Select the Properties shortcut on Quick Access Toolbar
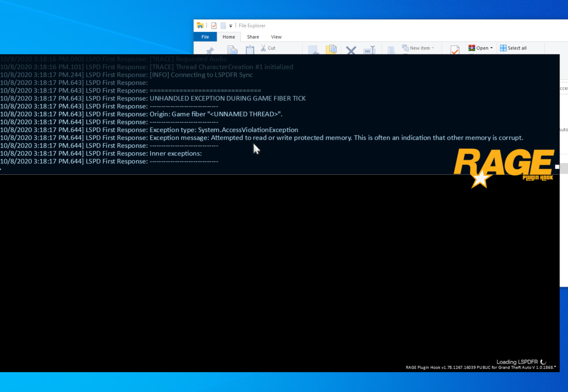Screen dimensions: 568x392 click(x=214, y=26)
